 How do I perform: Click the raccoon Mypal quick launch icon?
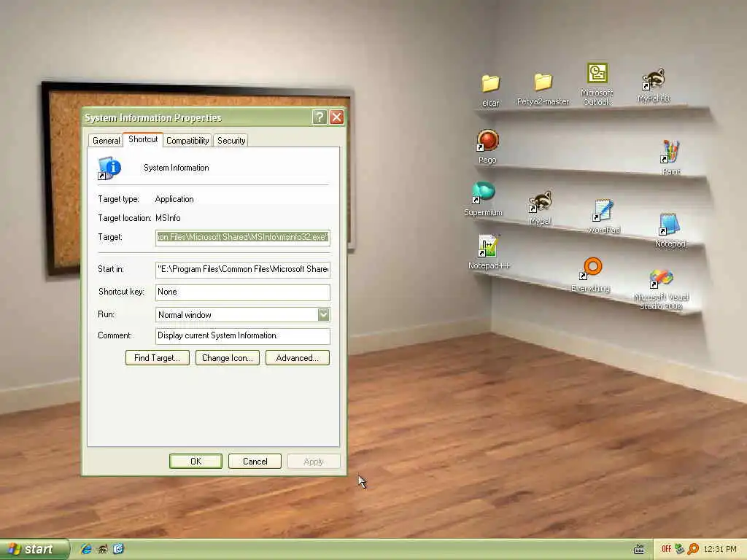click(x=102, y=549)
